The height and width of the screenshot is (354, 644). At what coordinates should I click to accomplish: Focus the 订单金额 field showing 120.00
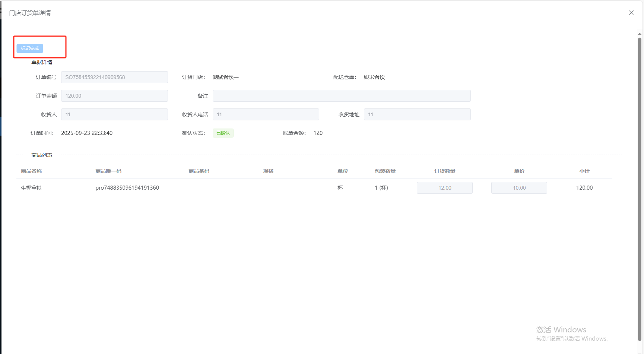(114, 96)
